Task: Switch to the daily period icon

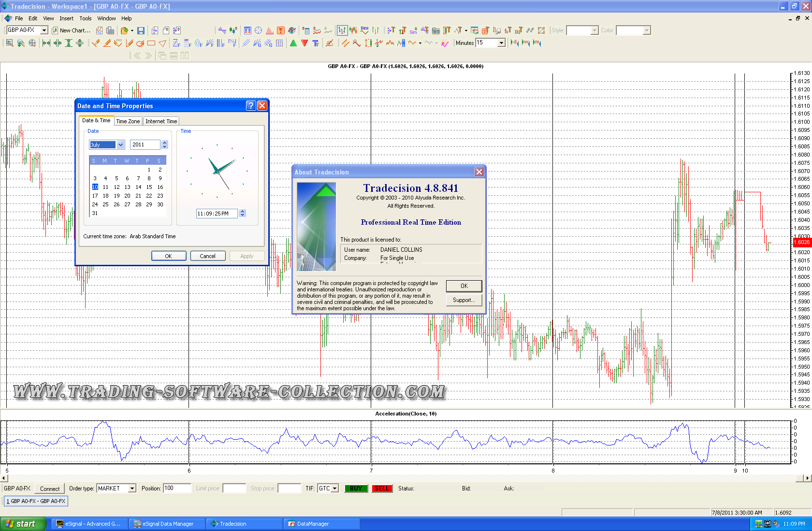Action: click(x=514, y=43)
